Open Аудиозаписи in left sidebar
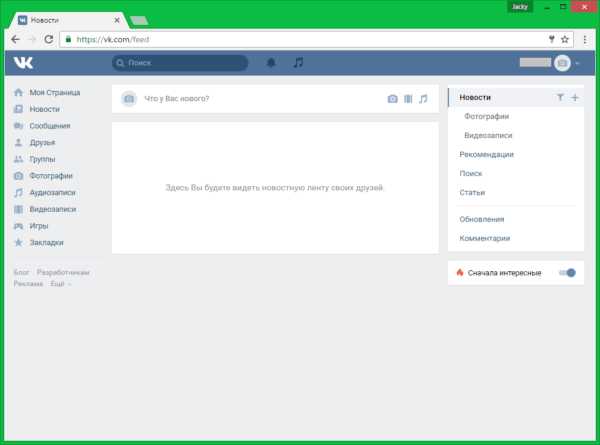 click(x=52, y=192)
